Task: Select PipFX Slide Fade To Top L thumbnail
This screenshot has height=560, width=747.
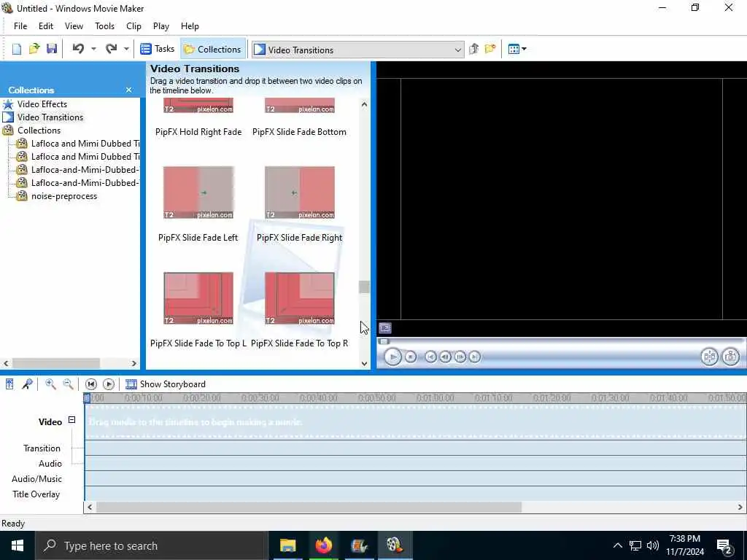Action: (x=198, y=298)
